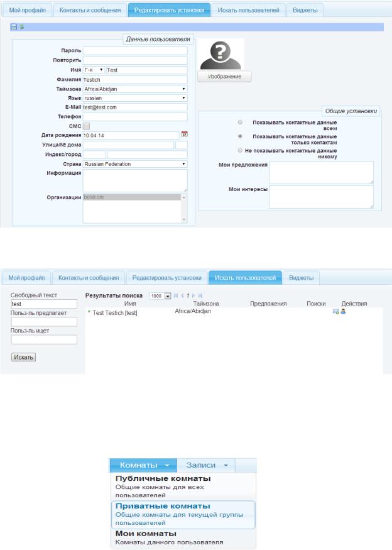Choose 'Мои комнаты' menu entry
392x550 pixels.
[x=183, y=537]
